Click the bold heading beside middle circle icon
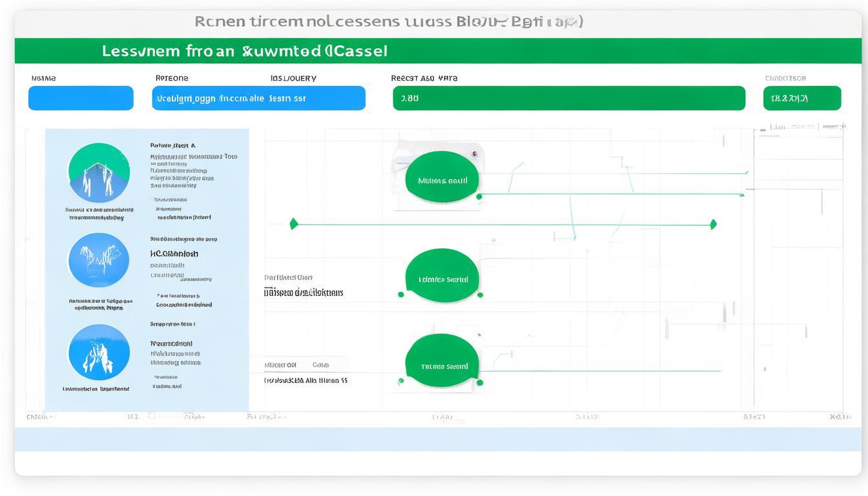 click(x=174, y=254)
